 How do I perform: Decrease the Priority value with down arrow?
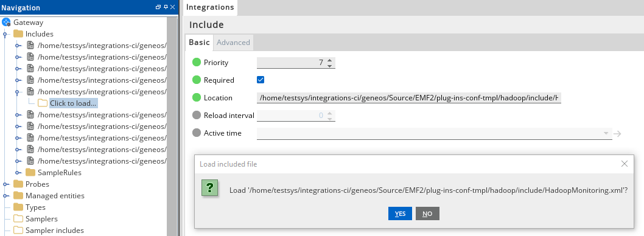pos(329,65)
